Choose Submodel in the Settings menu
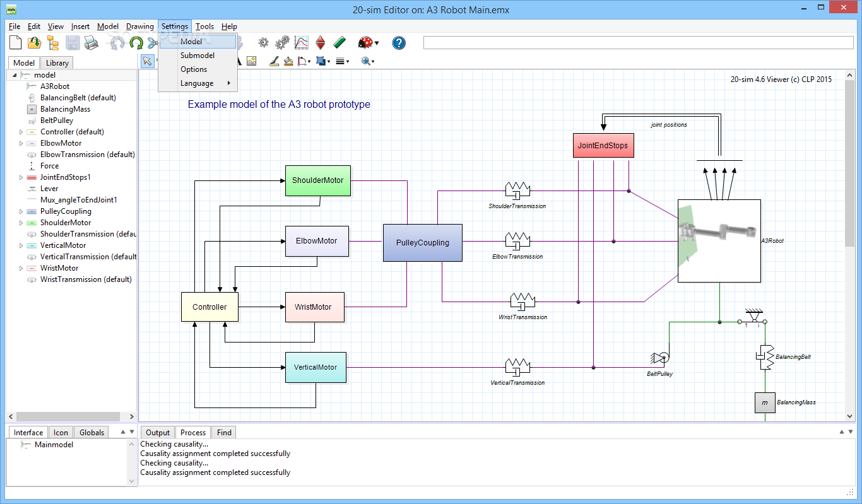 point(198,56)
